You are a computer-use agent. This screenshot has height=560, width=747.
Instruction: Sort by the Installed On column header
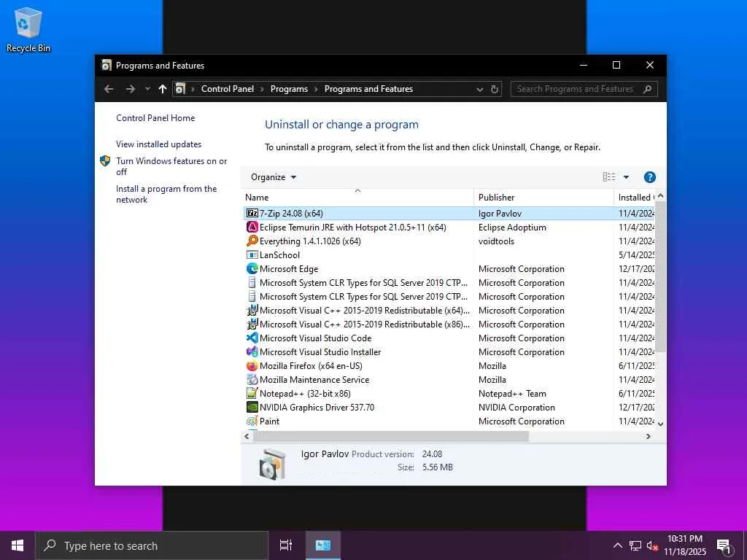point(635,197)
